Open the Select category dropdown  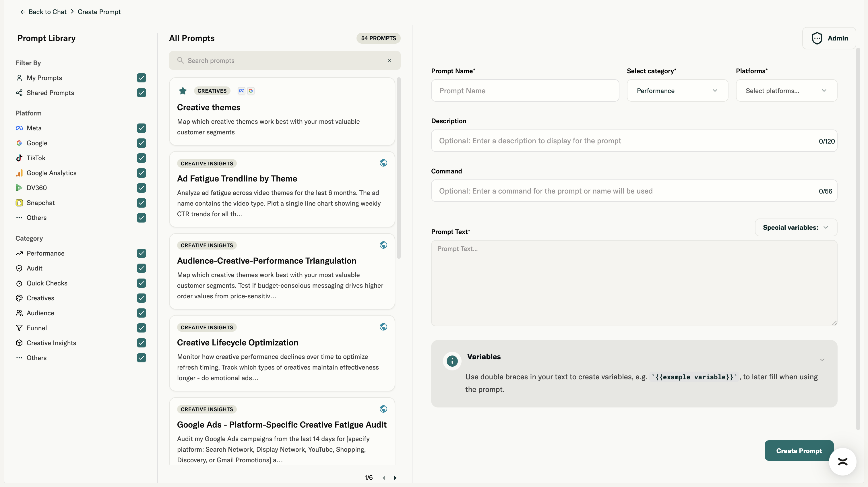(x=677, y=91)
